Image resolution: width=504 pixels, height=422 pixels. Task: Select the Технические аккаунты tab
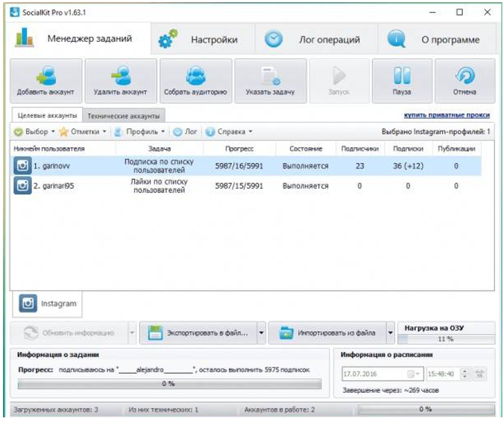point(124,116)
